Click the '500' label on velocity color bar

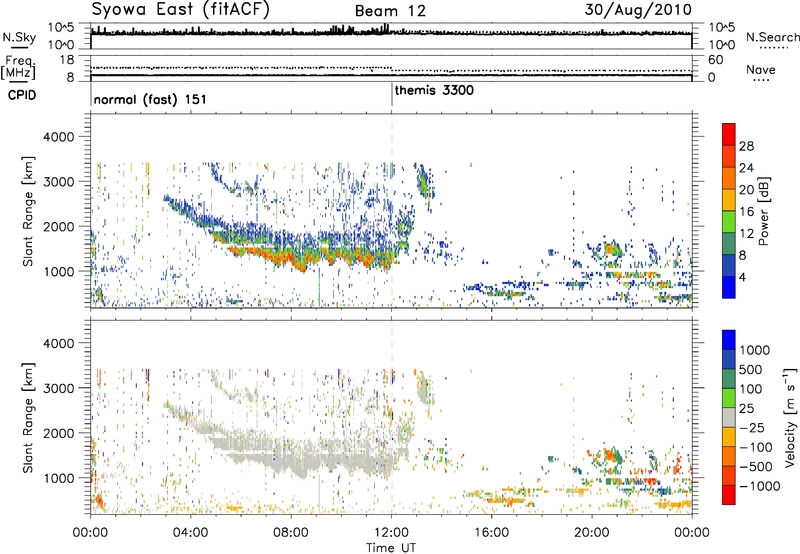pos(751,370)
